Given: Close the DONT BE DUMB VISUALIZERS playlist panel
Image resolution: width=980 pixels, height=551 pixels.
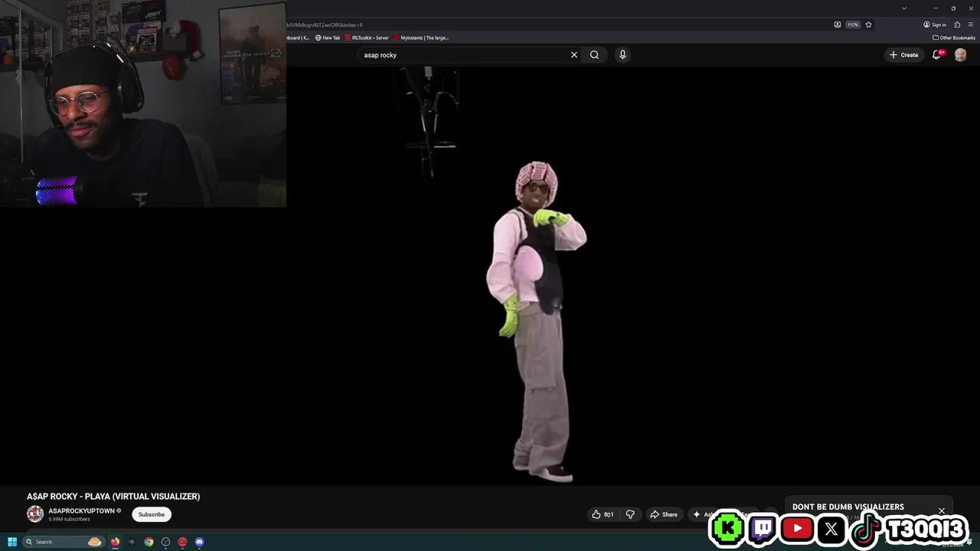Looking at the screenshot, I should pos(942,510).
